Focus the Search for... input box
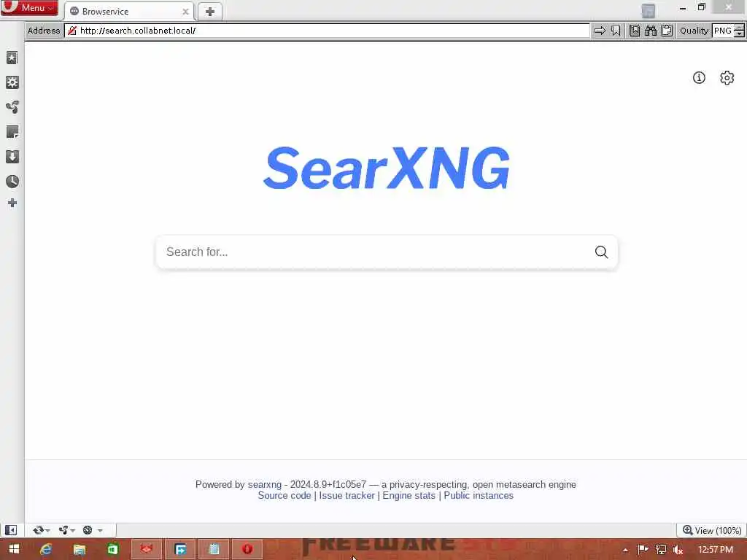Screen dimensions: 747x560 pos(376,252)
